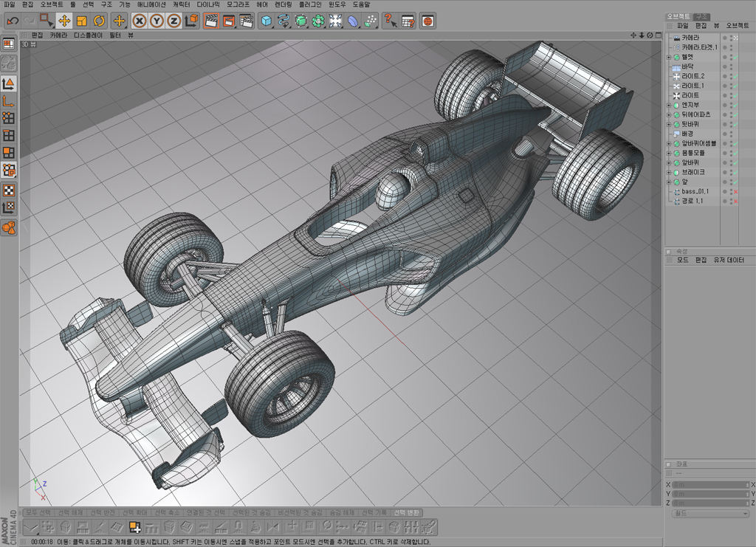Image resolution: width=756 pixels, height=547 pixels.
Task: Switch to Model mode in left palette
Action: pos(9,84)
